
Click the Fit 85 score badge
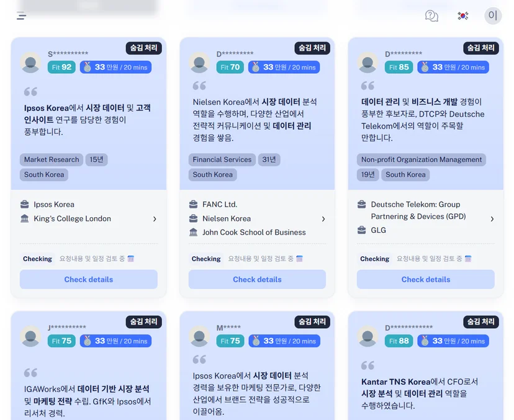click(x=399, y=67)
